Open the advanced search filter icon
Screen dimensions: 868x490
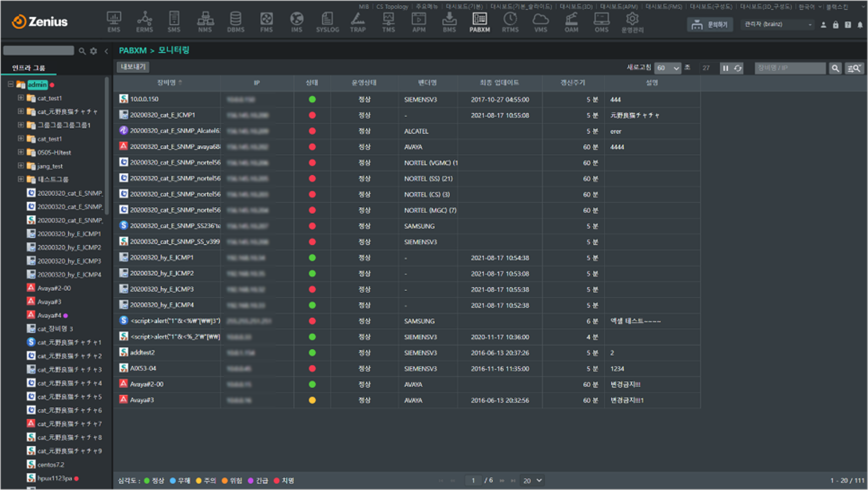[x=854, y=68]
